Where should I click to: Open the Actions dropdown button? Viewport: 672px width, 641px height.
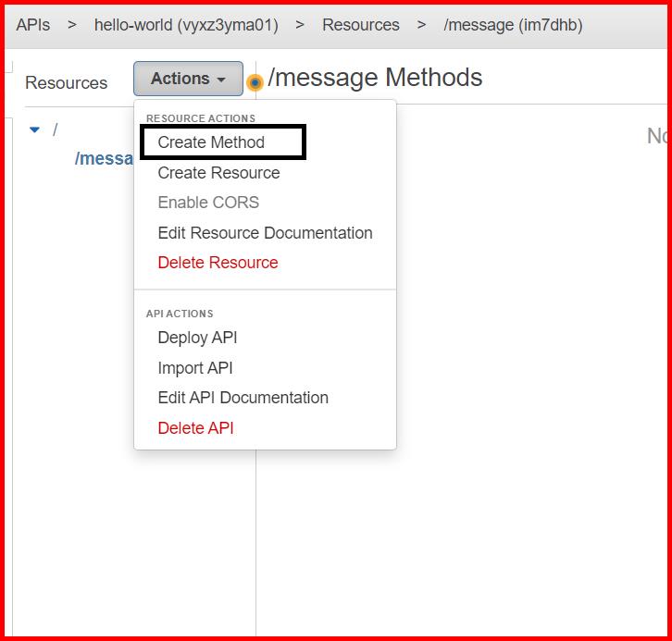pos(188,79)
